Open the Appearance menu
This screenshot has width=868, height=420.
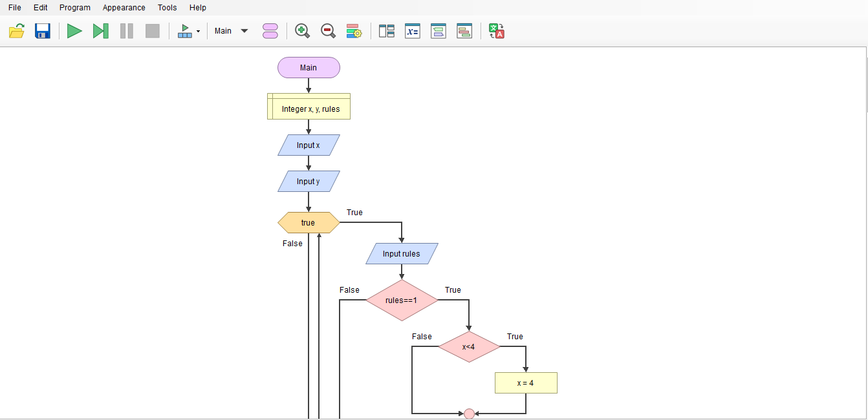pyautogui.click(x=124, y=8)
